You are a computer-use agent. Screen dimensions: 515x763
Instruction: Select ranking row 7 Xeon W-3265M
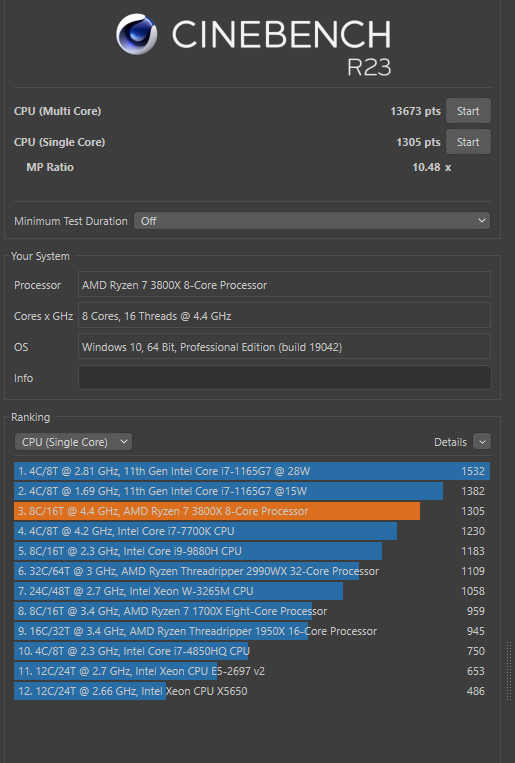252,591
